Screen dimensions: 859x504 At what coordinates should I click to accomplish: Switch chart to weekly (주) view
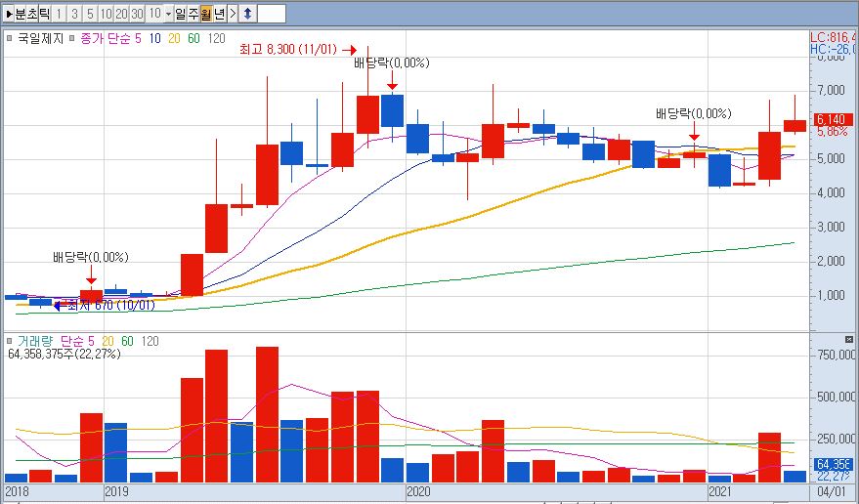tap(193, 14)
